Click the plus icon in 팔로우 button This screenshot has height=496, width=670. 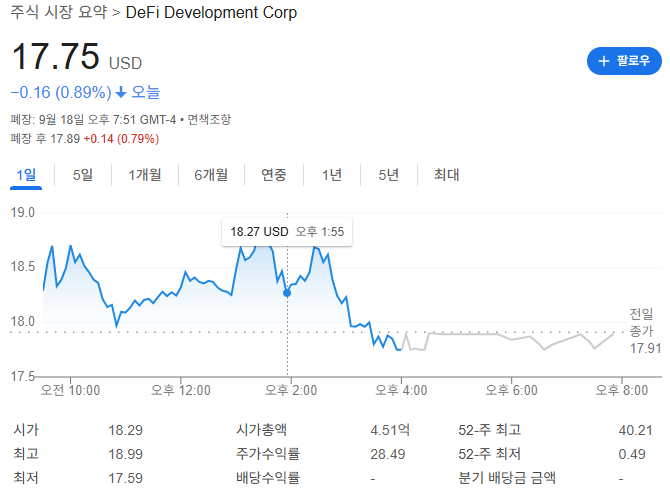click(603, 61)
